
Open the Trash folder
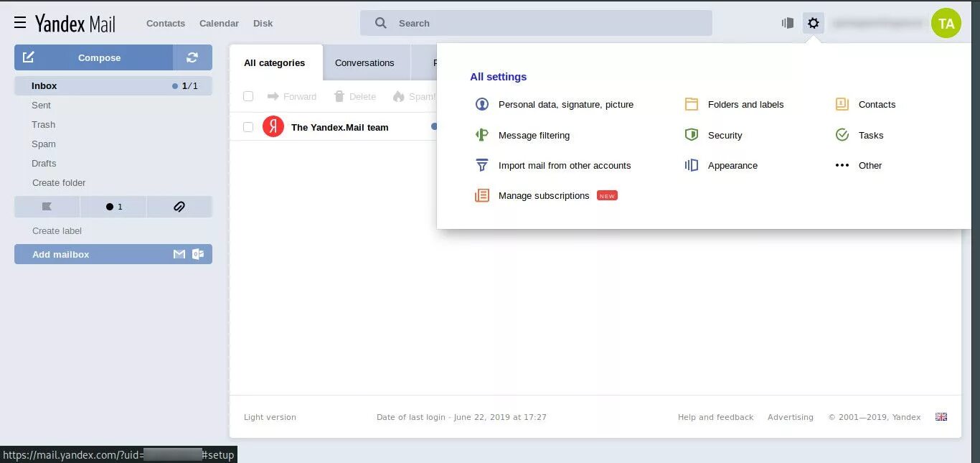click(43, 124)
